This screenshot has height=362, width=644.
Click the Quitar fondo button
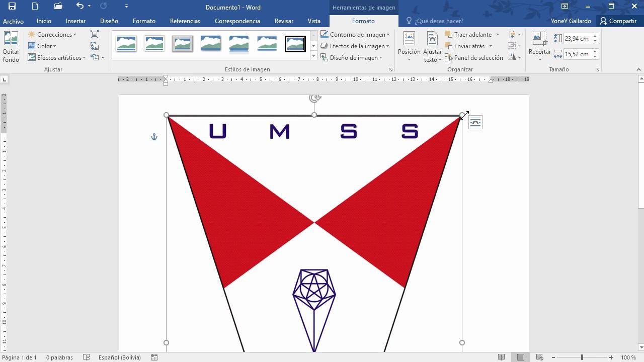[11, 47]
